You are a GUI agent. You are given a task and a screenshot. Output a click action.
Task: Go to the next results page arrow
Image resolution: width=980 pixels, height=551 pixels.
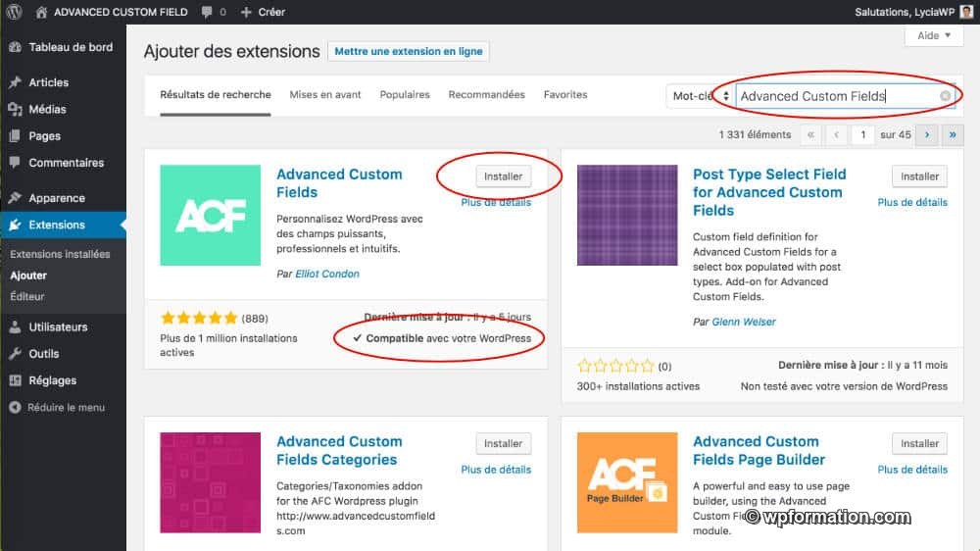(927, 134)
